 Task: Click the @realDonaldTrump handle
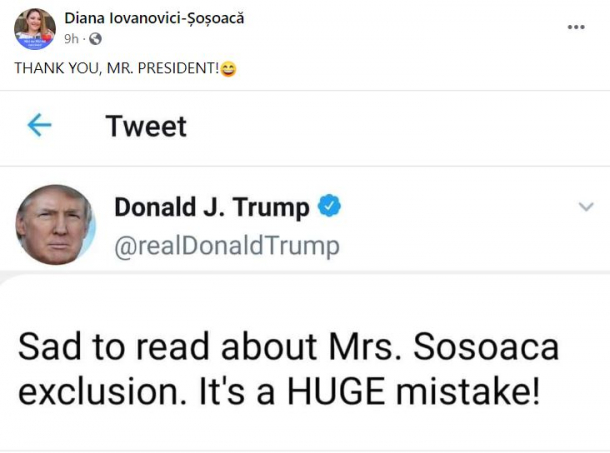(227, 246)
